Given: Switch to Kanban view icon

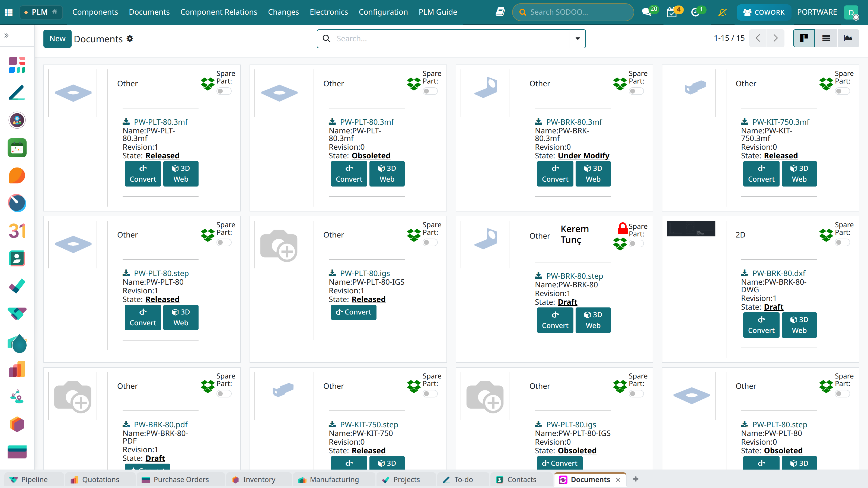Looking at the screenshot, I should point(804,38).
